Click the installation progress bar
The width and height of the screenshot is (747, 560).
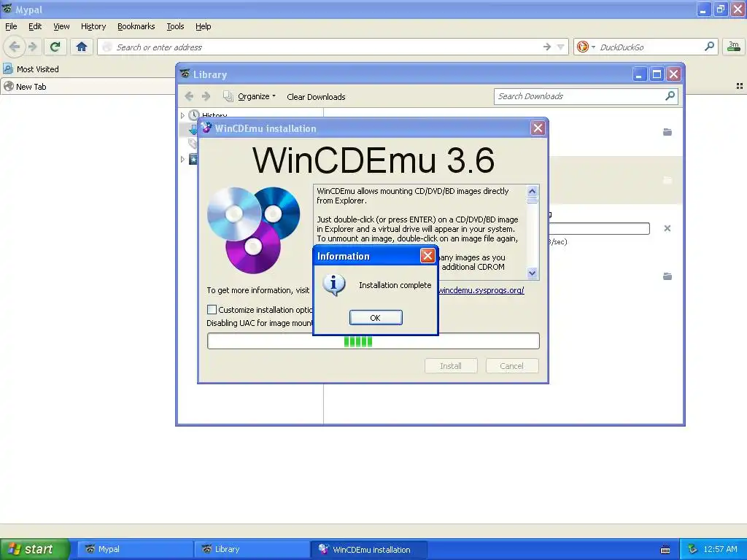pyautogui.click(x=373, y=341)
